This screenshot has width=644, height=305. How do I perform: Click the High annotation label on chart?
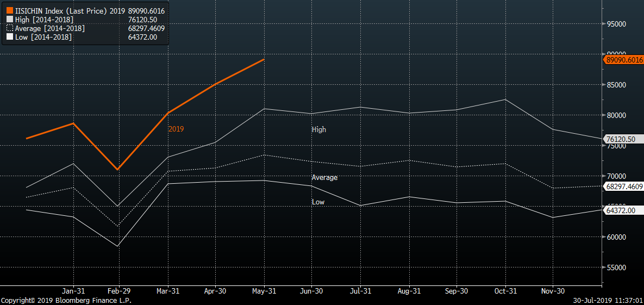(319, 130)
